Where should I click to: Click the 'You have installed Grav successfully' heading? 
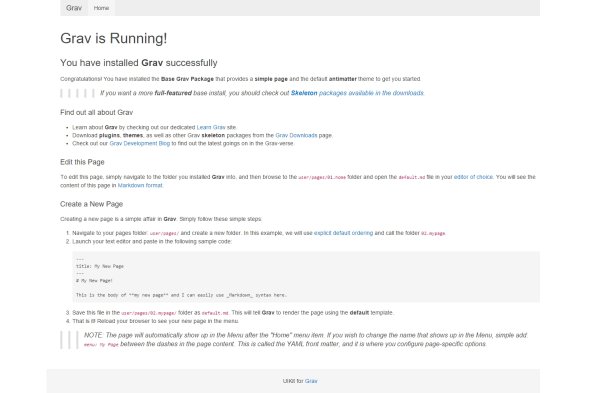point(139,63)
